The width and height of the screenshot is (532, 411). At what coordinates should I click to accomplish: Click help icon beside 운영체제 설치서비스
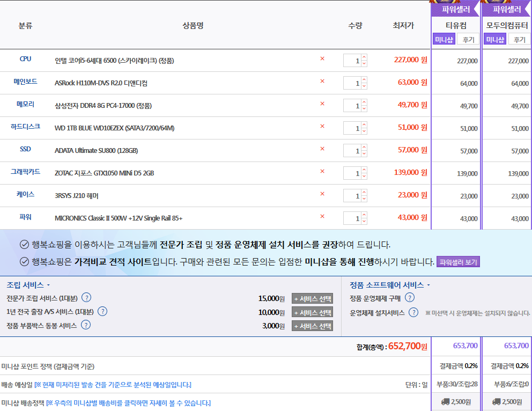413,312
